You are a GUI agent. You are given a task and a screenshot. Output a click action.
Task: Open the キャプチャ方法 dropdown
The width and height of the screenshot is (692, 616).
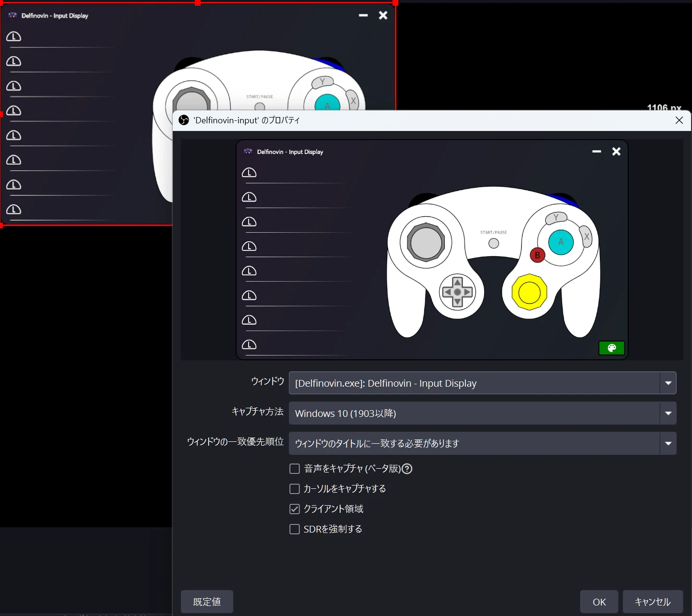click(x=482, y=413)
